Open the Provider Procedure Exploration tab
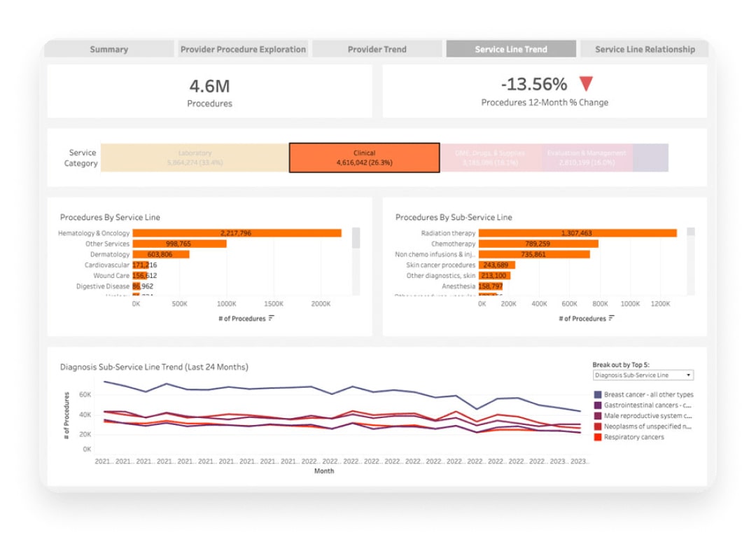756x542 pixels. tap(242, 49)
